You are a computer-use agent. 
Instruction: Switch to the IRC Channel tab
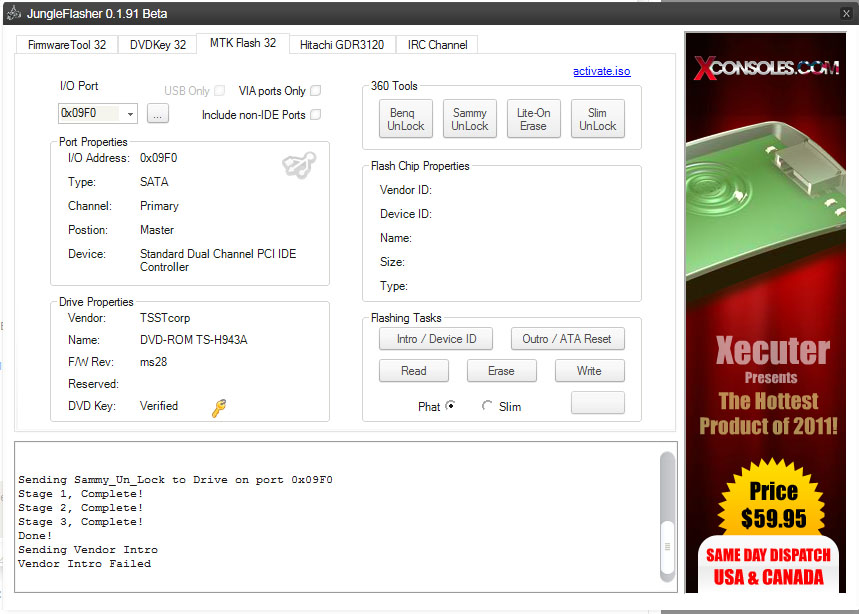(437, 45)
